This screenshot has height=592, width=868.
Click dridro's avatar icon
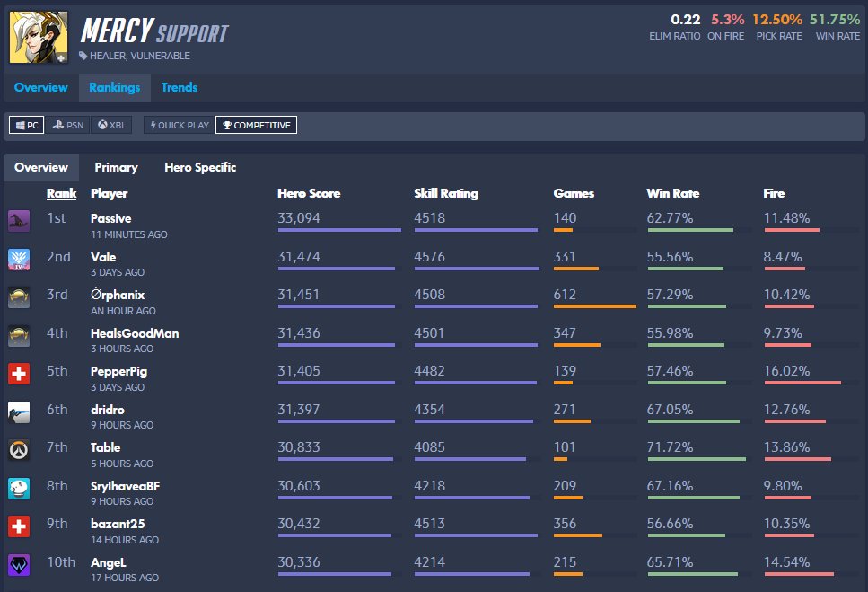[19, 412]
